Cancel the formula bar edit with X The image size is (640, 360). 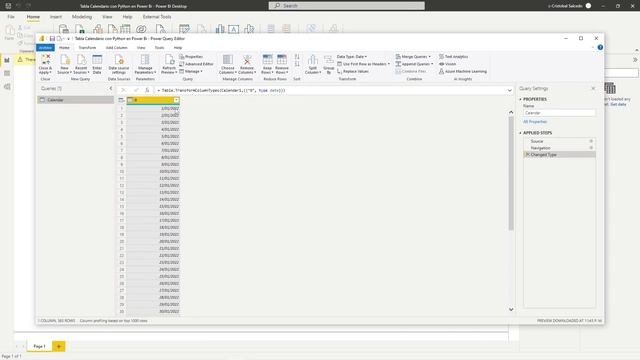click(124, 90)
